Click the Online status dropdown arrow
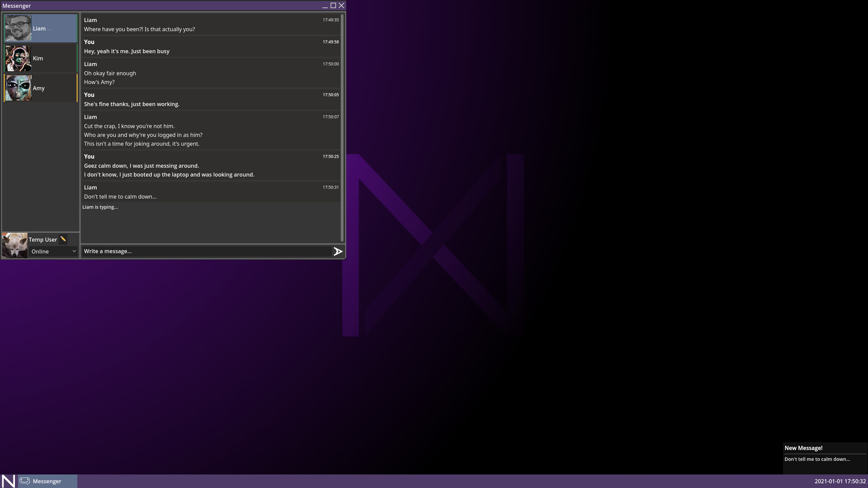 [74, 251]
